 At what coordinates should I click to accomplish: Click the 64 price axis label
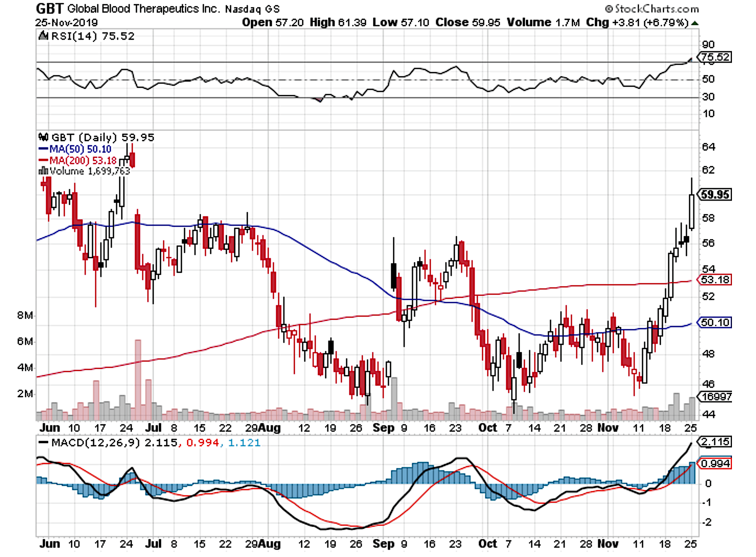(708, 147)
